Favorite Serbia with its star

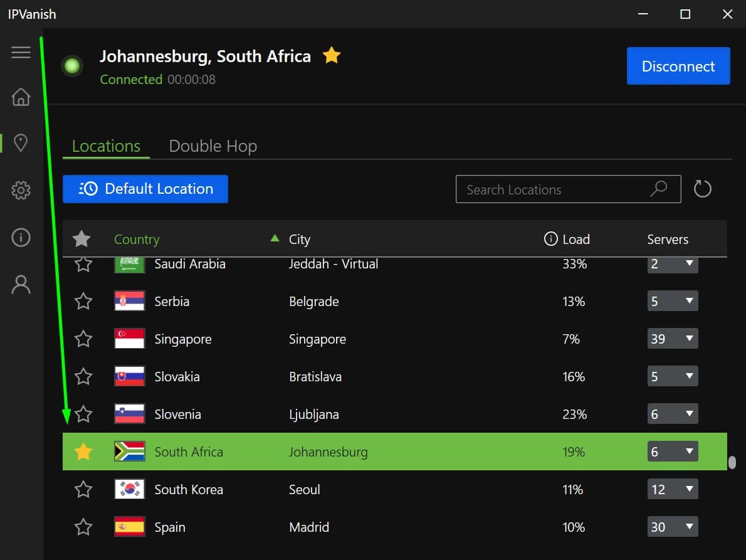pos(83,301)
